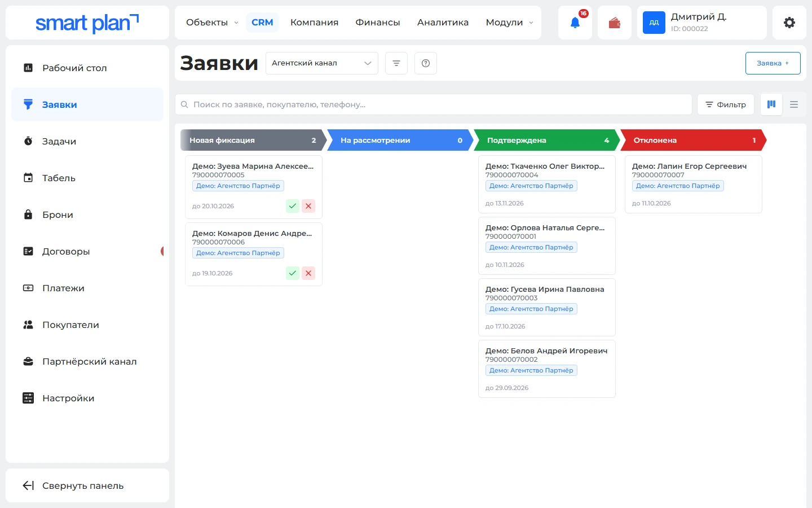Click the На рассмотрении column header
The width and height of the screenshot is (812, 508).
[x=400, y=140]
